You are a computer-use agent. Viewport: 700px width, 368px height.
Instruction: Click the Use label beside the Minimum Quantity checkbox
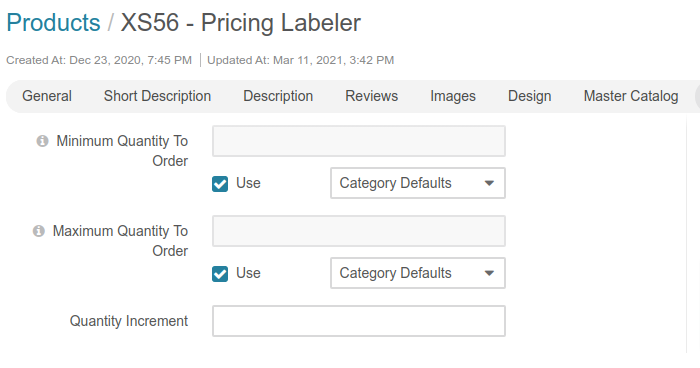tap(248, 183)
